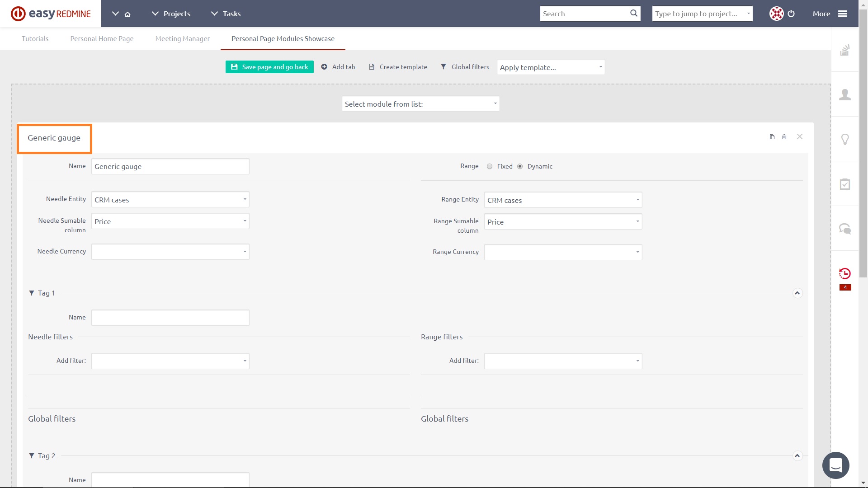Open Select module from list dropdown
This screenshot has width=868, height=488.
tap(420, 104)
